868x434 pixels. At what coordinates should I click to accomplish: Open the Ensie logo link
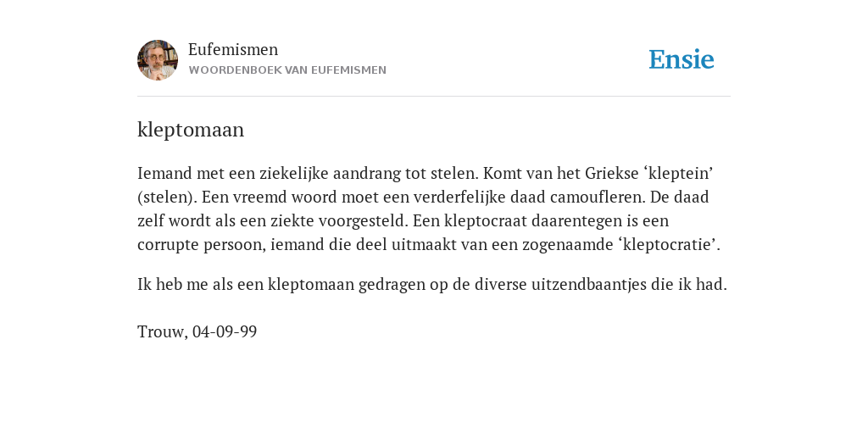(x=682, y=59)
